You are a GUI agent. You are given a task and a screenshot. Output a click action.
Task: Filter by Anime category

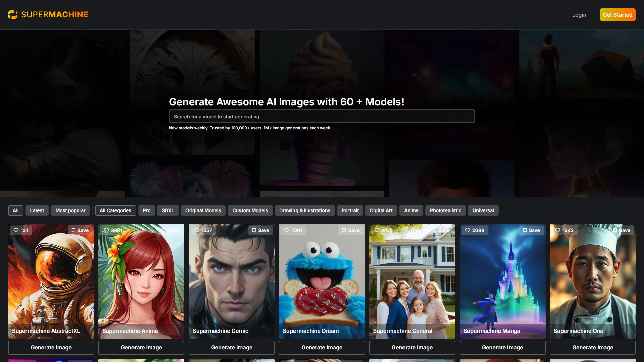[411, 210]
